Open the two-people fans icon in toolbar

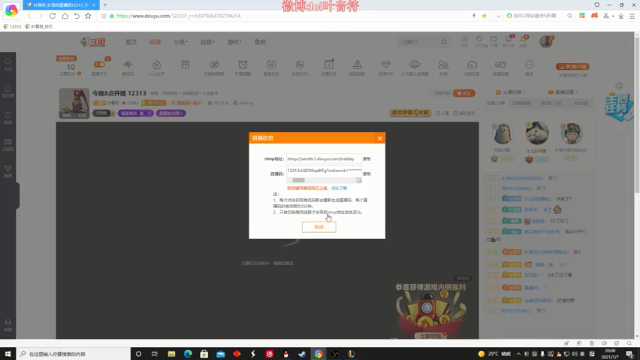tap(443, 64)
